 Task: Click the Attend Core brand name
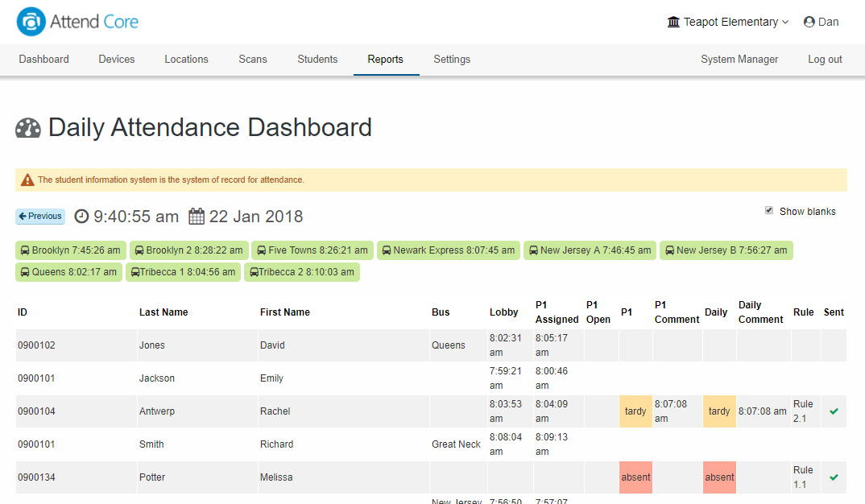(94, 22)
